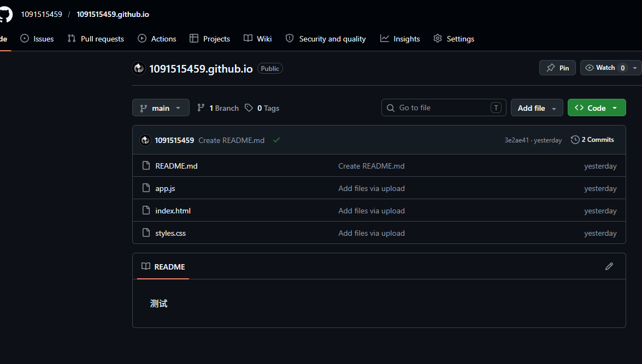Open the Security and quality tab
Screen dimensions: 642x364
pos(326,39)
